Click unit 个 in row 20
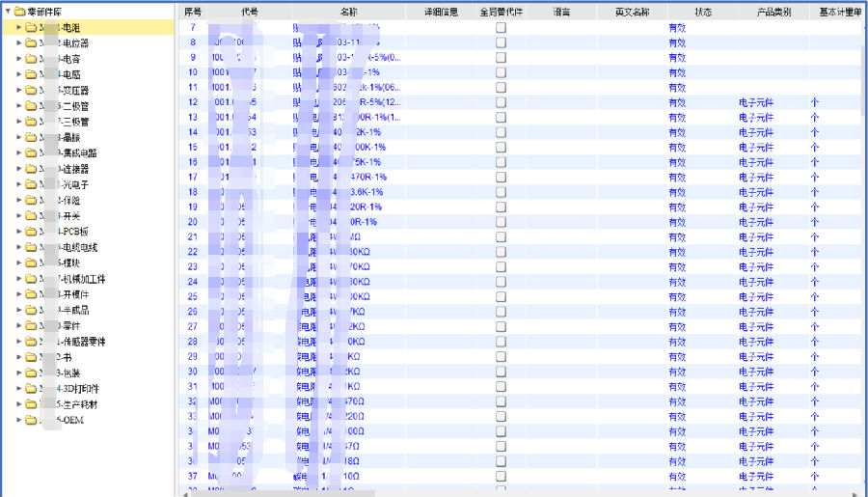This screenshot has height=497, width=868. click(x=814, y=222)
